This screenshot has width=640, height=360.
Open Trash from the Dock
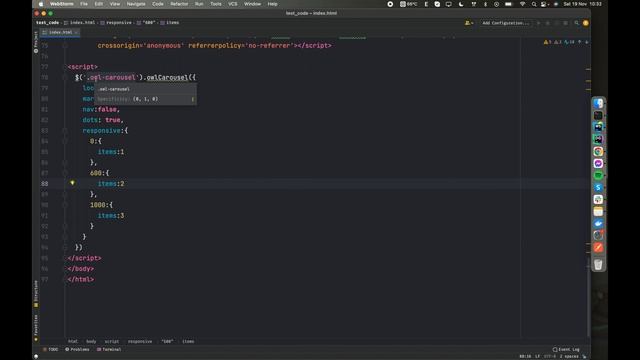(598, 264)
